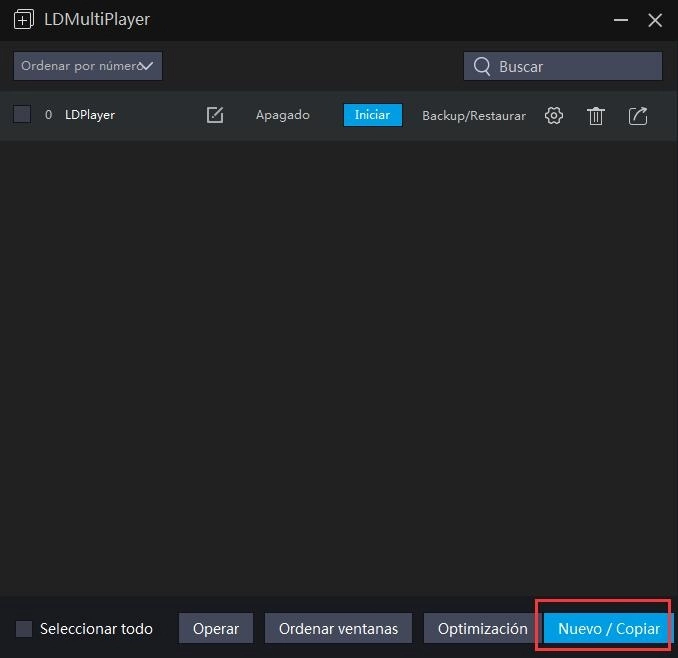Rename LDPlayer instance via edit pencil icon
This screenshot has height=658, width=678.
pos(215,115)
